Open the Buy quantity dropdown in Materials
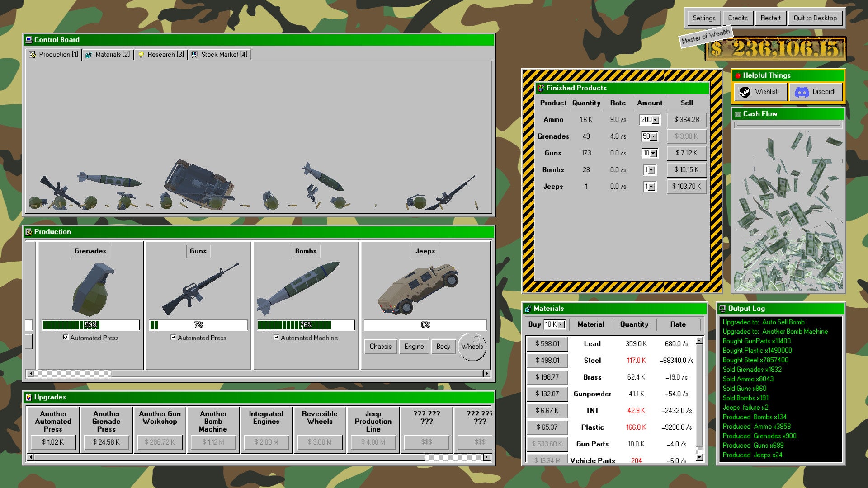This screenshot has height=488, width=868. (x=561, y=324)
